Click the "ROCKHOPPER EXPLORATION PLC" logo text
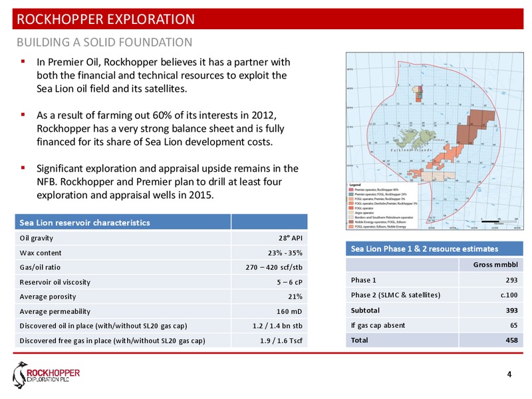The image size is (532, 399). [53, 375]
